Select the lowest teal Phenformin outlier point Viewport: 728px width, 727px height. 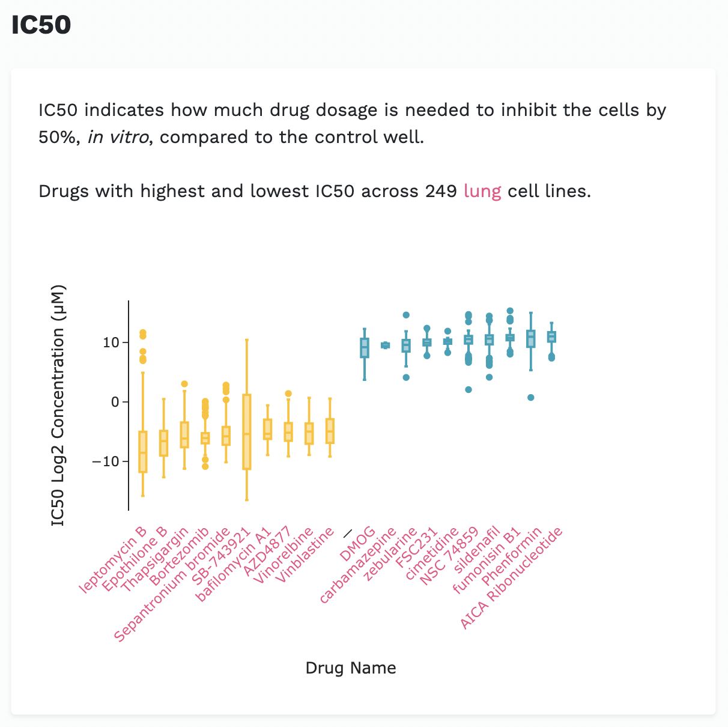point(530,398)
